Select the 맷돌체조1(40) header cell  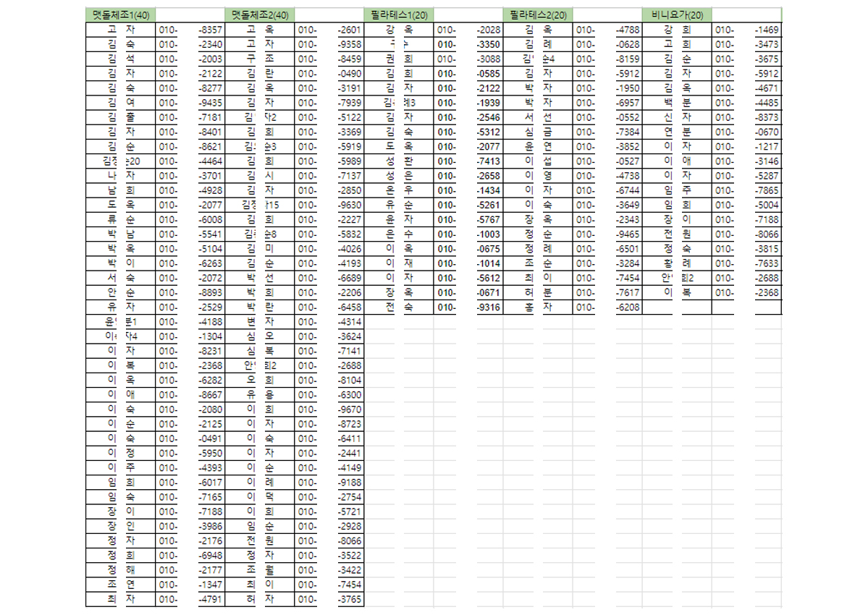point(119,15)
